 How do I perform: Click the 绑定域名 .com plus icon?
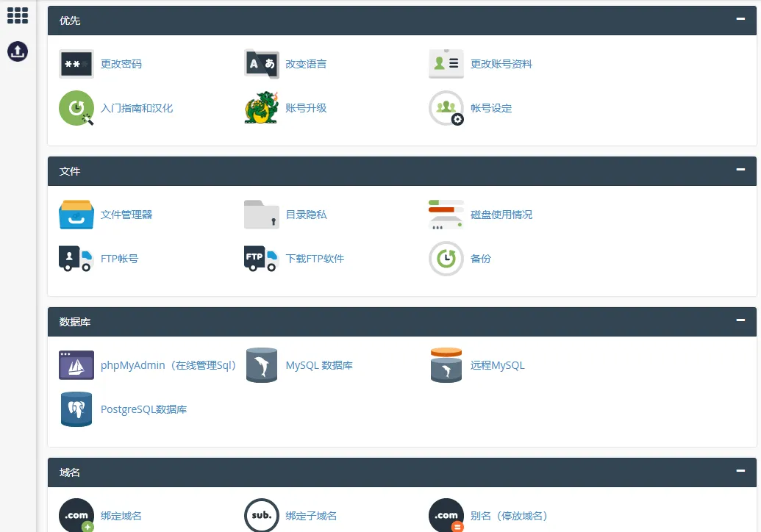[76, 515]
